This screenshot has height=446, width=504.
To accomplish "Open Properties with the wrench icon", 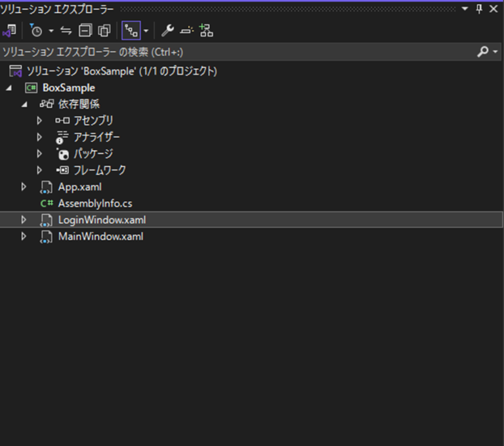I will pos(167,30).
